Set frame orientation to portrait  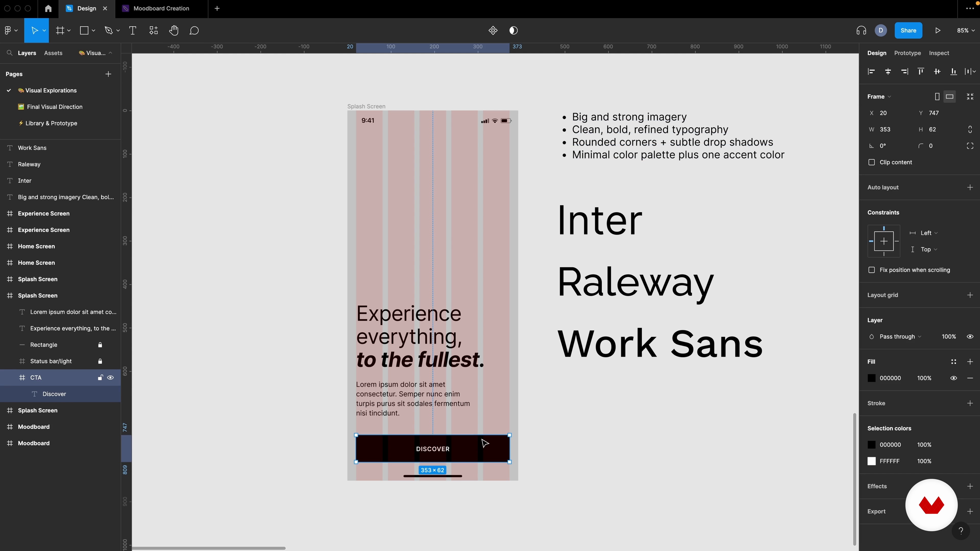(x=937, y=97)
